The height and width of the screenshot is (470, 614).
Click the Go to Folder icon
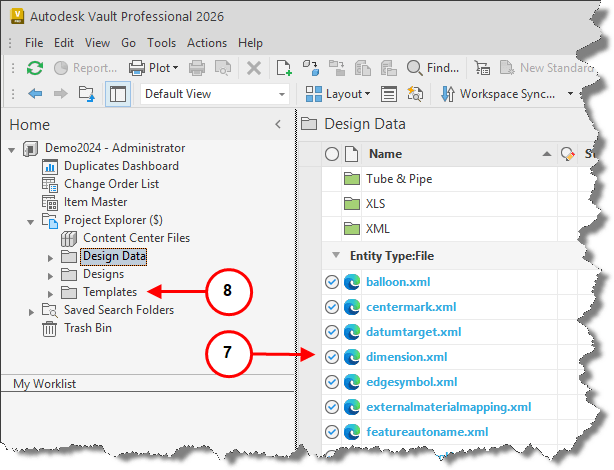[x=87, y=94]
